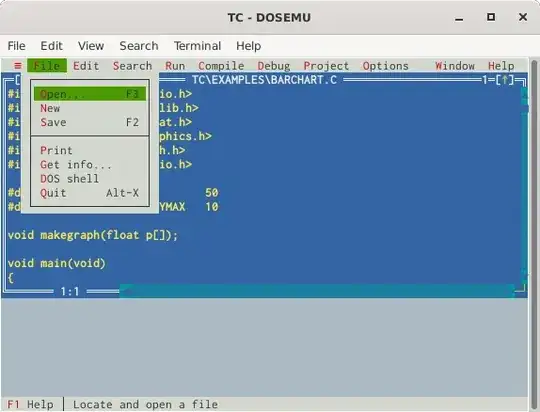Minimize the DOSEMU window
The width and height of the screenshot is (540, 412).
pyautogui.click(x=459, y=18)
